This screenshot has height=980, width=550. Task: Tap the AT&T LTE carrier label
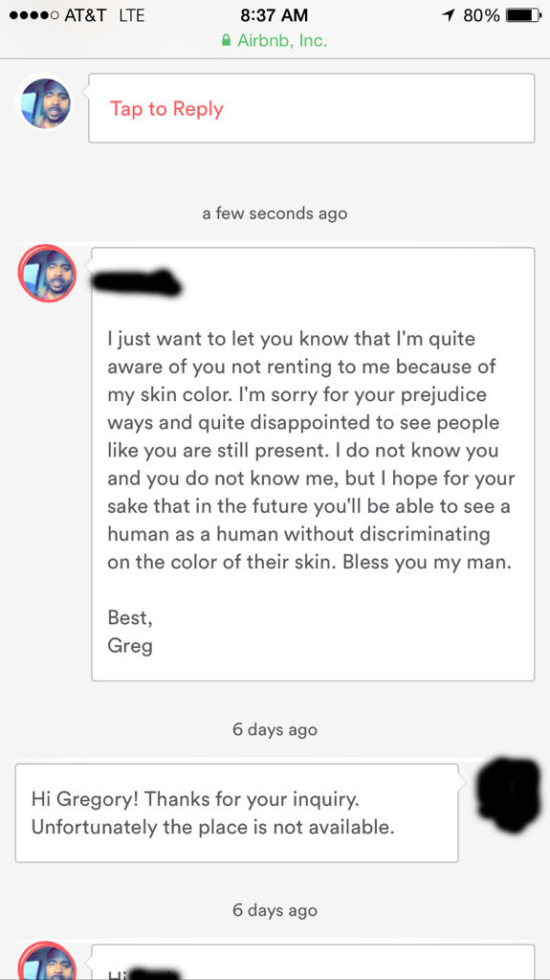click(x=104, y=15)
